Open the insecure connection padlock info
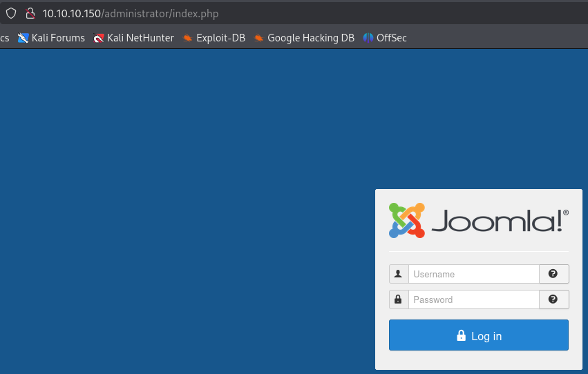Viewport: 588px width, 374px height. [30, 14]
